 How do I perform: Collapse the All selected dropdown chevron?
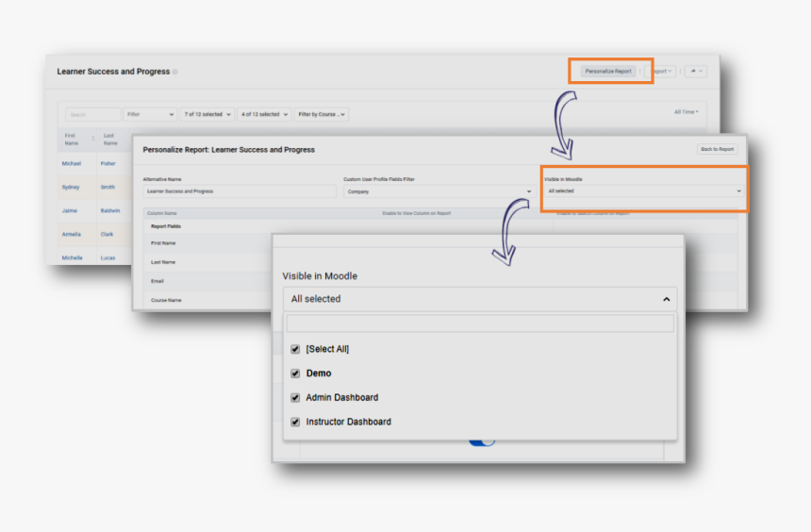pos(666,299)
